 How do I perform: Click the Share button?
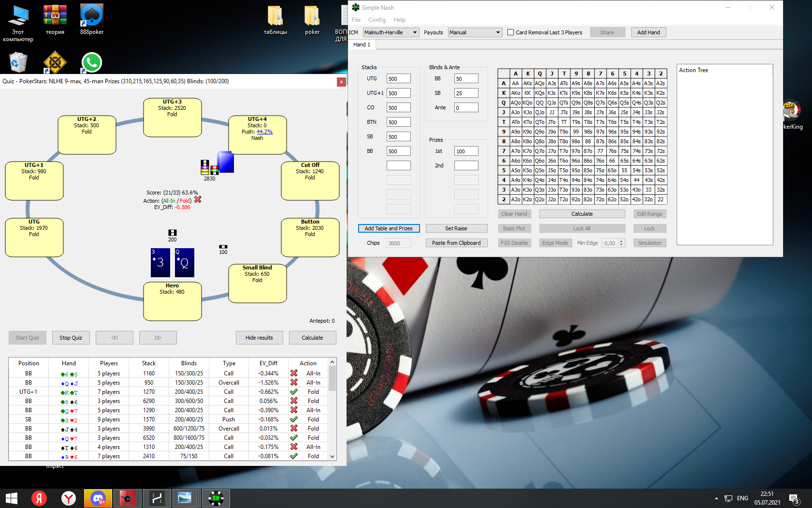(608, 32)
